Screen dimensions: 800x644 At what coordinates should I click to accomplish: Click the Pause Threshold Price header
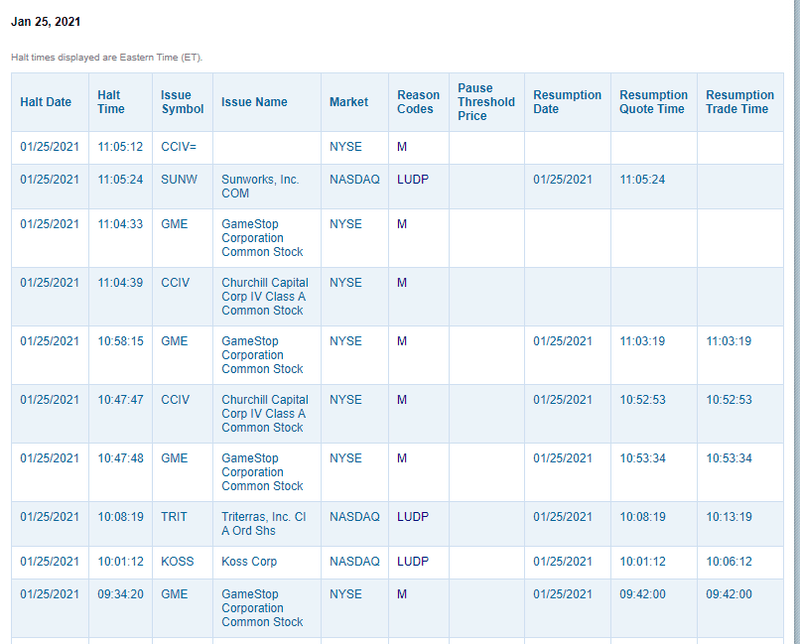486,102
